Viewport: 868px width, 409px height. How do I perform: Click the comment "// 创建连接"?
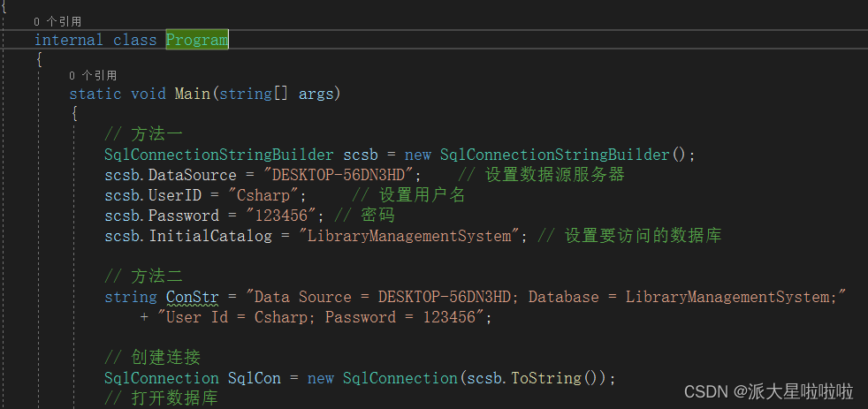pyautogui.click(x=152, y=358)
